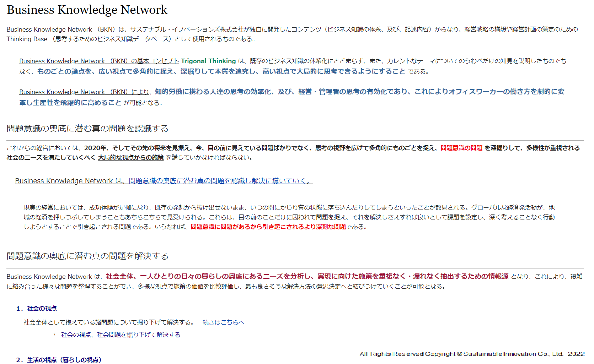Click sentence 社会全体として抱えている諸問題について掘り下げて解決する。

[x=109, y=322]
